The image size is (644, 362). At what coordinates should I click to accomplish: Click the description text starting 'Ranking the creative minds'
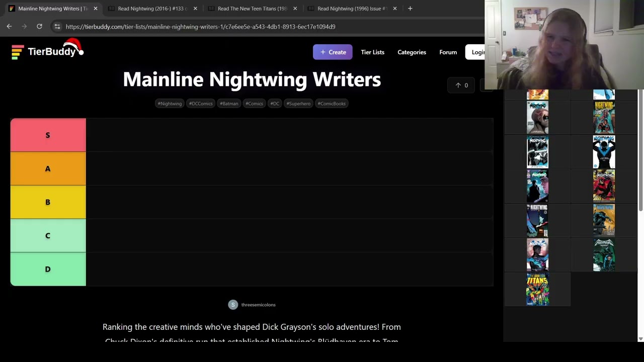click(252, 333)
